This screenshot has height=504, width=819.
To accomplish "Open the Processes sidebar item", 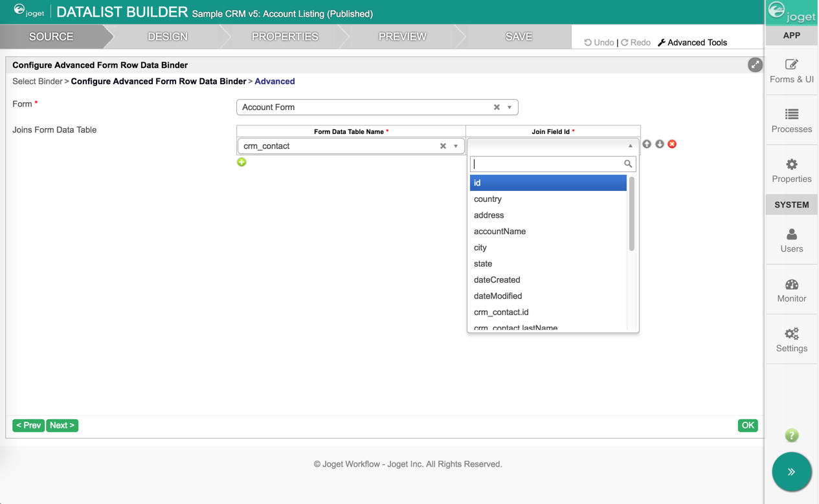I will point(791,121).
